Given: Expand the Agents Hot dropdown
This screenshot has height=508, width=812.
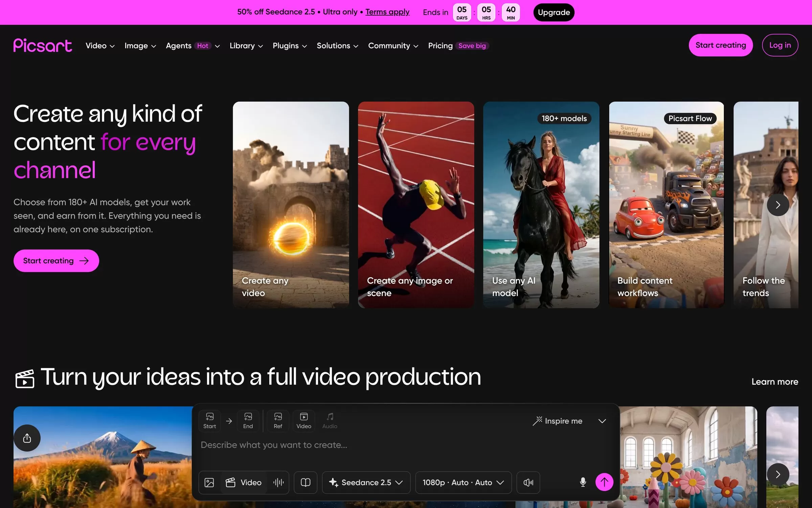Looking at the screenshot, I should (193, 45).
